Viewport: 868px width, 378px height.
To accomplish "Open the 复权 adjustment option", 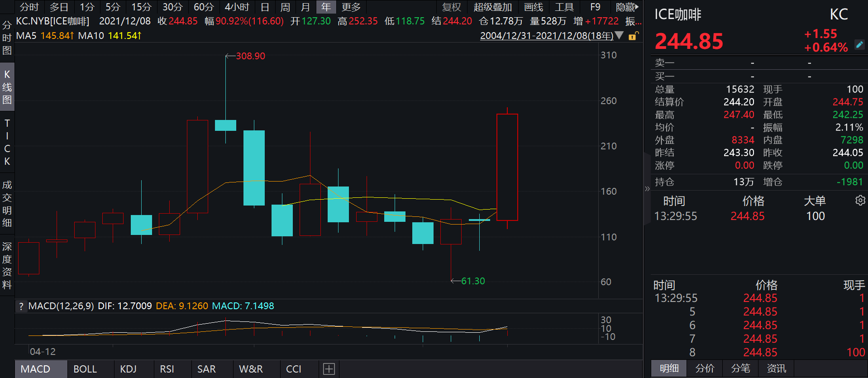I will 451,7.
